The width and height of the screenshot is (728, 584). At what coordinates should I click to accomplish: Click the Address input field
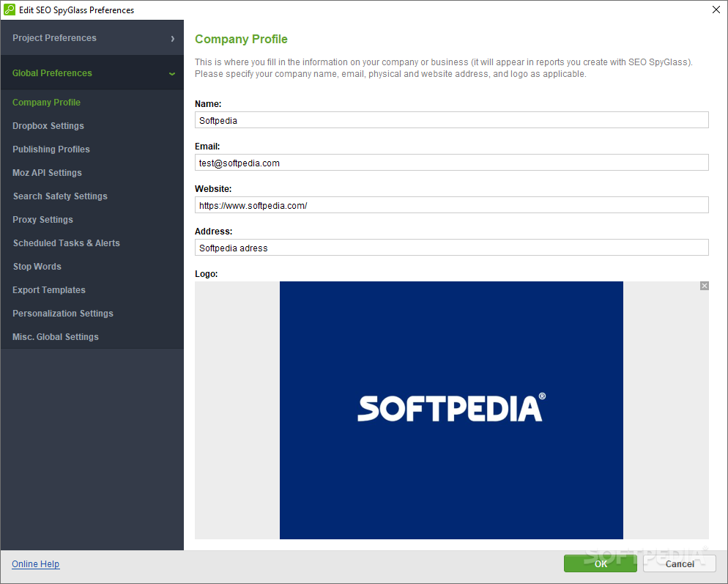coord(452,248)
